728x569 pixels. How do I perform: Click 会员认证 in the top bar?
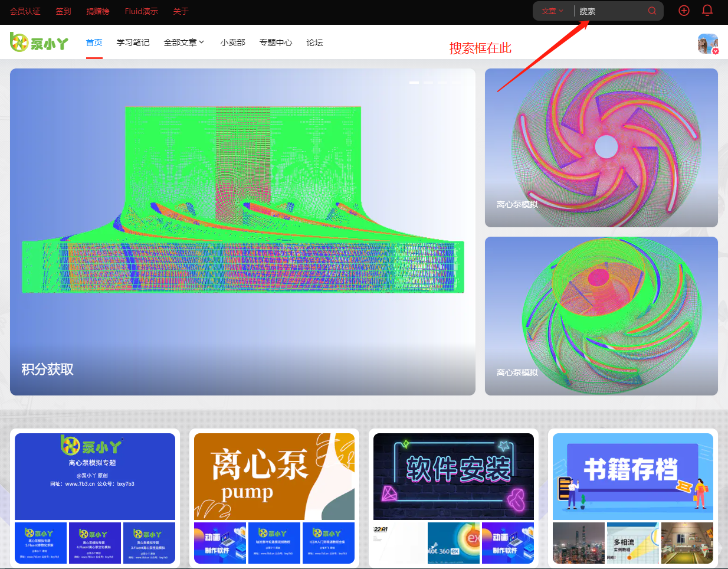(25, 11)
